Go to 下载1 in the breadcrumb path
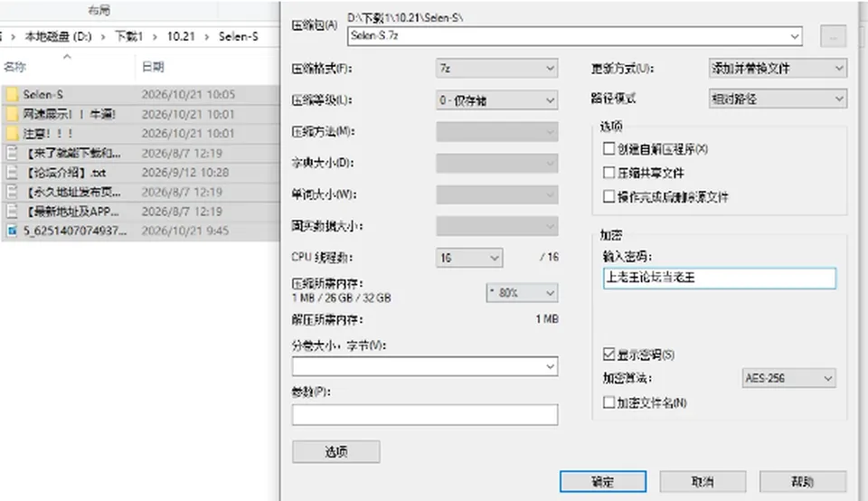868x501 pixels. (128, 36)
